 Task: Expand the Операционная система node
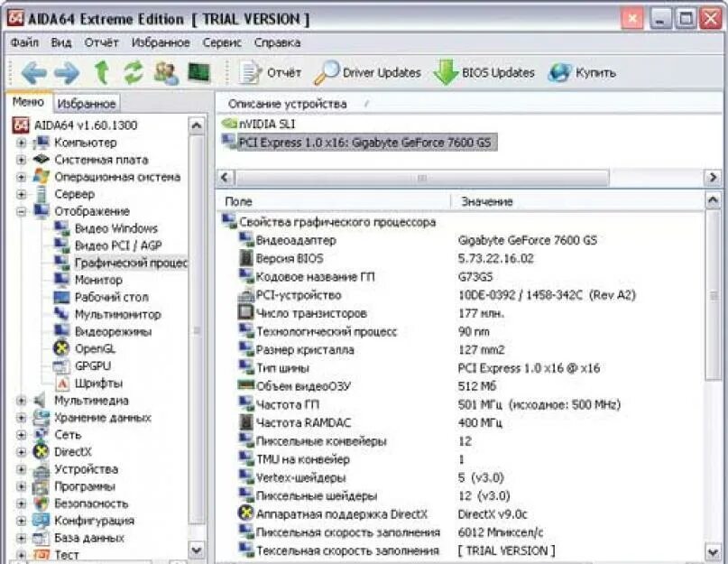(x=21, y=177)
